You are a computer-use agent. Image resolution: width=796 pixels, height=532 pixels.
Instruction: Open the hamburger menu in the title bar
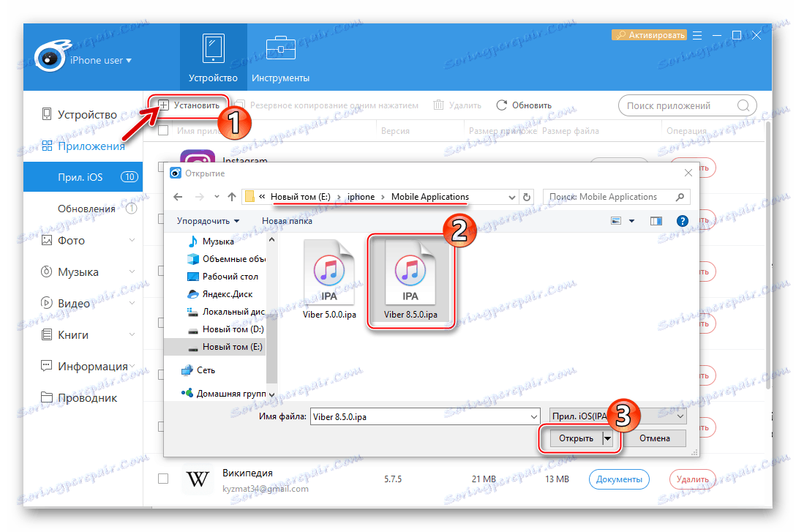[x=697, y=35]
